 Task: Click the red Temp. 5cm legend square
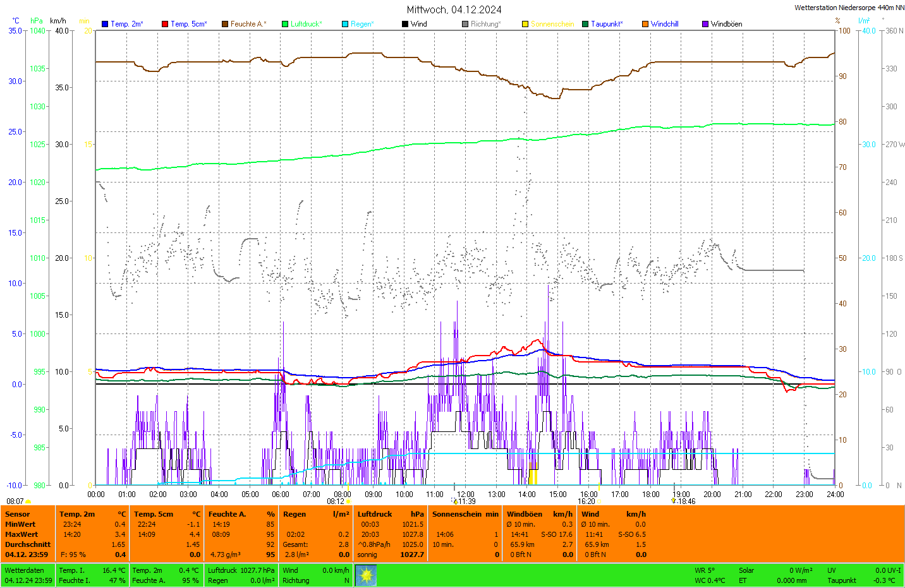tap(165, 24)
